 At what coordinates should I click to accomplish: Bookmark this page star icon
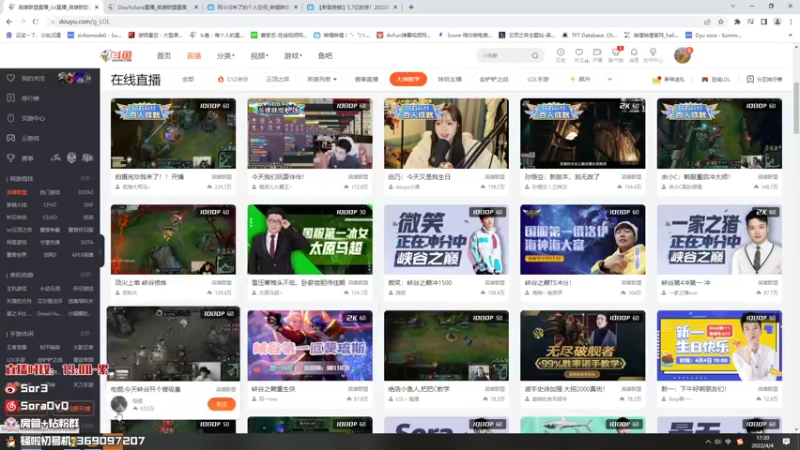tap(721, 22)
